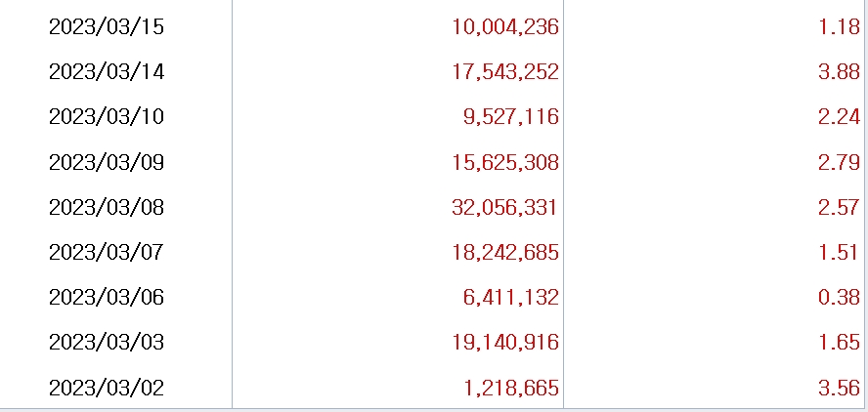The height and width of the screenshot is (412, 868).
Task: Select the 19,140,916 cell
Action: pyautogui.click(x=505, y=343)
